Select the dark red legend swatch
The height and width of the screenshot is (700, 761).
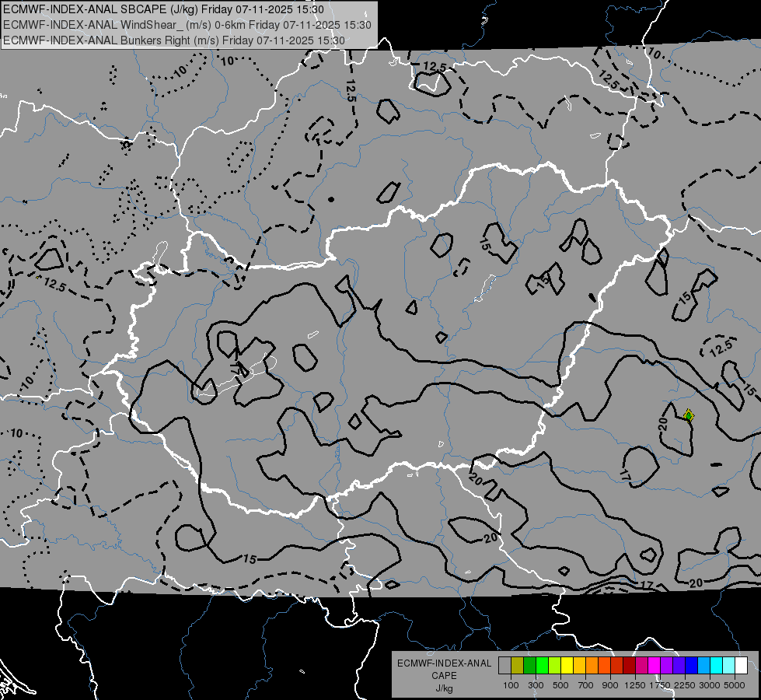(630, 665)
